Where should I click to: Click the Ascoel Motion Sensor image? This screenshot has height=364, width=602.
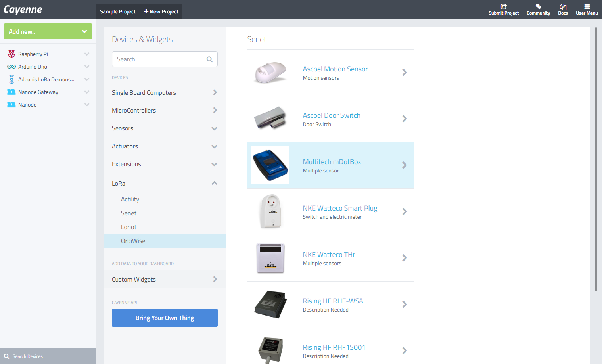pyautogui.click(x=270, y=73)
